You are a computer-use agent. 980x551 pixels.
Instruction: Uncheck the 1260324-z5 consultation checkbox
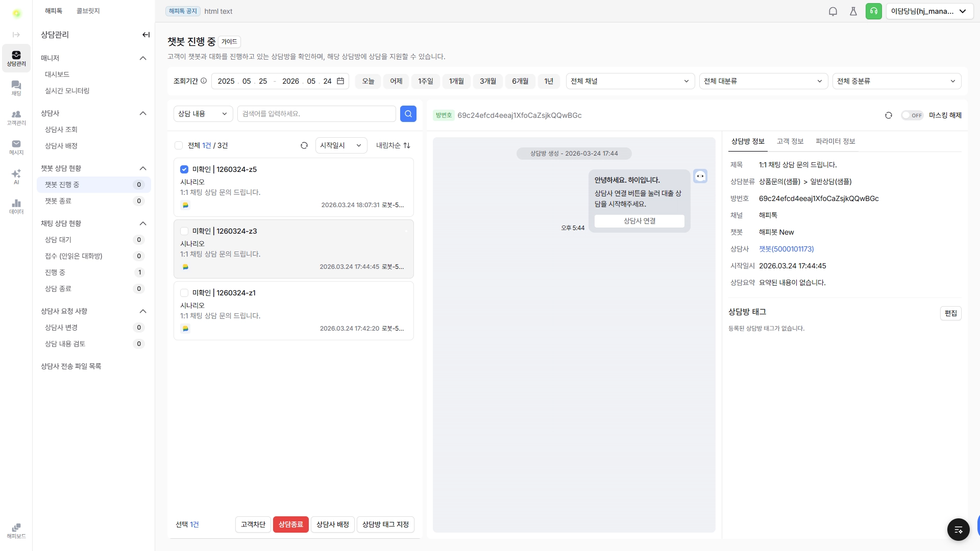pos(184,169)
